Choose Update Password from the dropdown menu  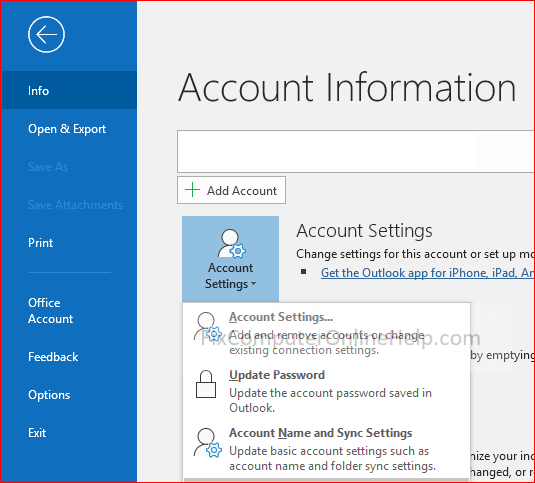326,390
